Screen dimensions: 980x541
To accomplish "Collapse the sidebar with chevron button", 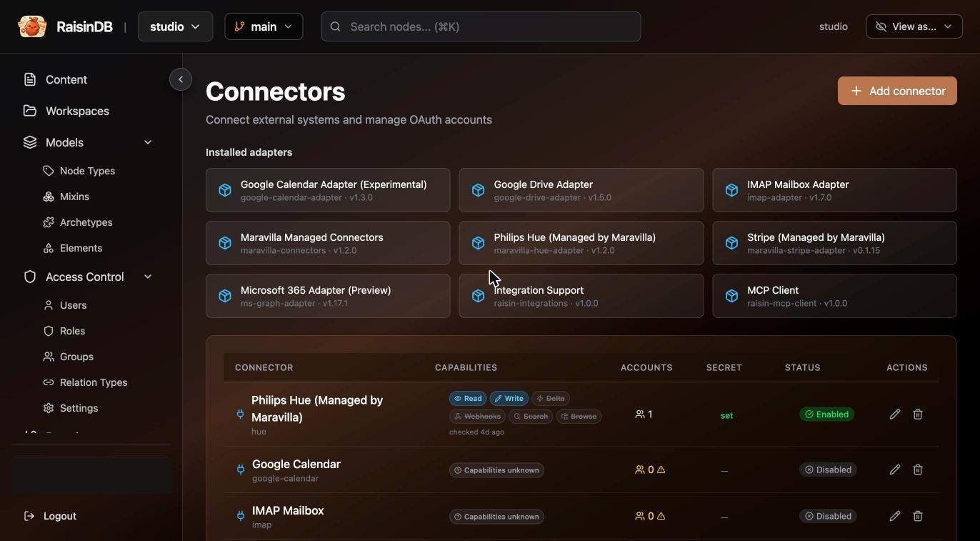I will click(181, 79).
